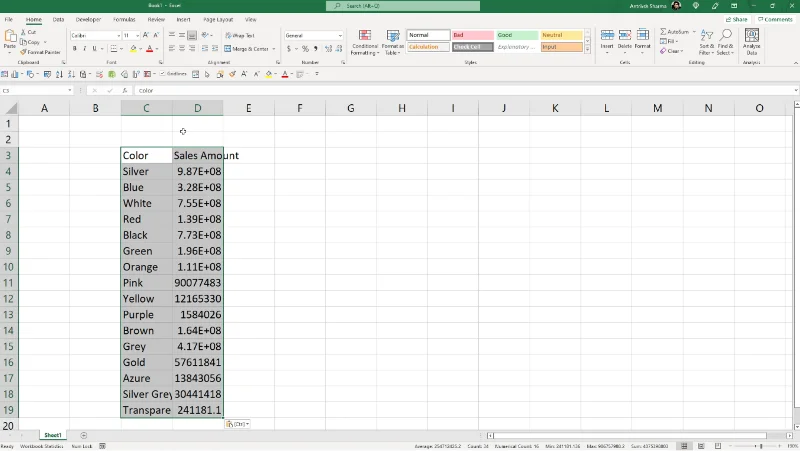Open the Sheet1 worksheet tab

53,435
